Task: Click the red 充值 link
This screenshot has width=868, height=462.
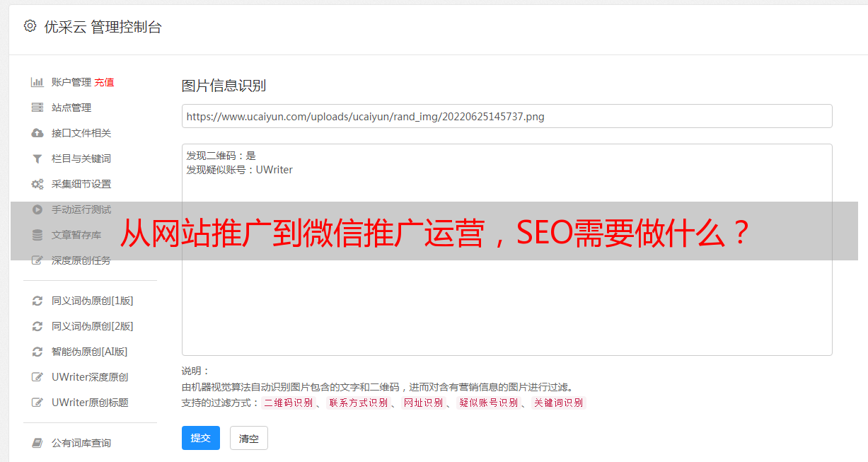Action: pos(104,82)
